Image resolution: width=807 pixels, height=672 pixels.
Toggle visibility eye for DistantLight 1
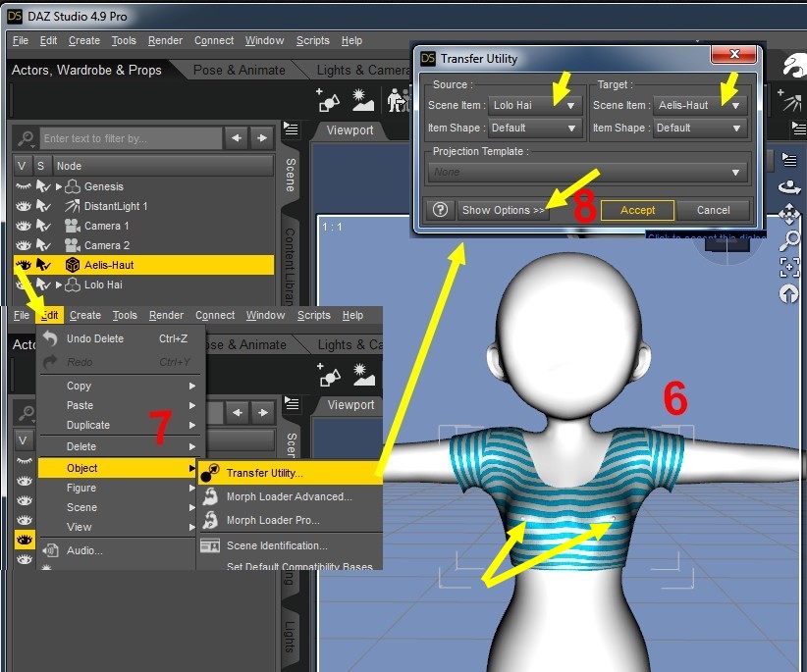24,206
